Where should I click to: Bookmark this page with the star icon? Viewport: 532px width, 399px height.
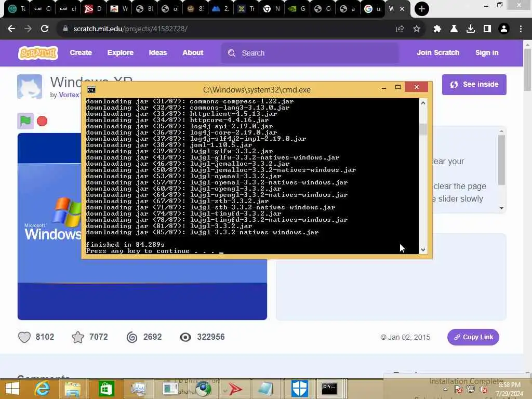[x=417, y=29]
